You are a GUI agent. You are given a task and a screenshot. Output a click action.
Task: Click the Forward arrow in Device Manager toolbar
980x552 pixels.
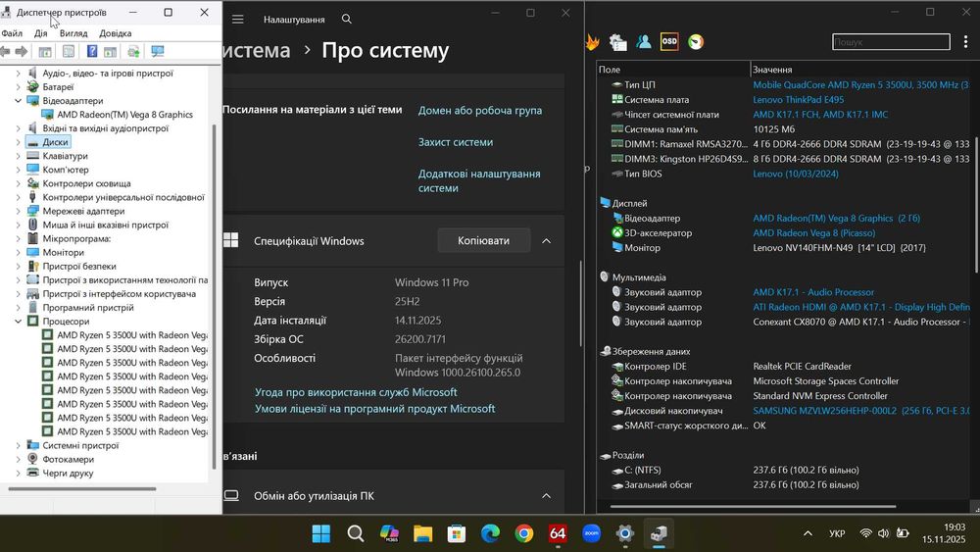pos(22,51)
